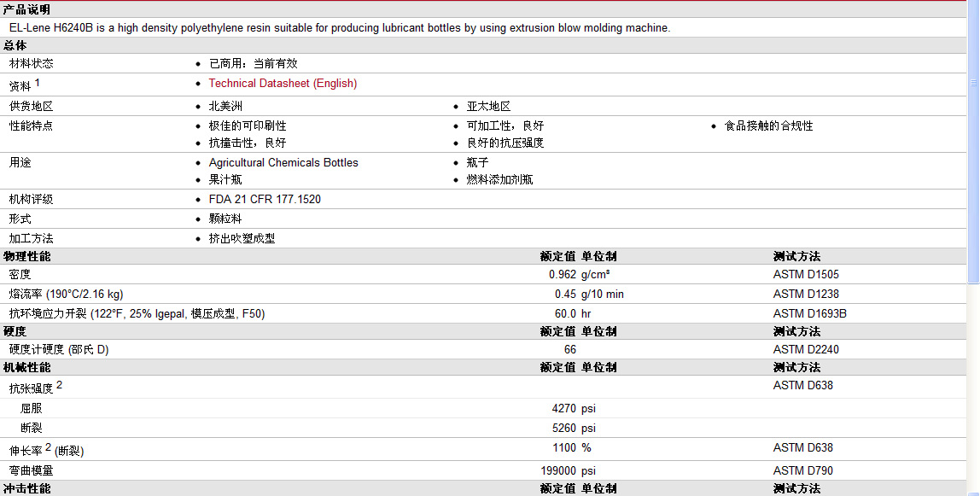This screenshot has height=496, width=980.
Task: Click the 密度 property label
Action: [20, 274]
